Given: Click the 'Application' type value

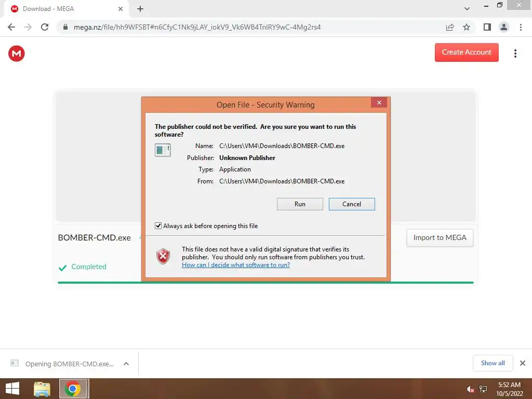Looking at the screenshot, I should click(x=235, y=169).
